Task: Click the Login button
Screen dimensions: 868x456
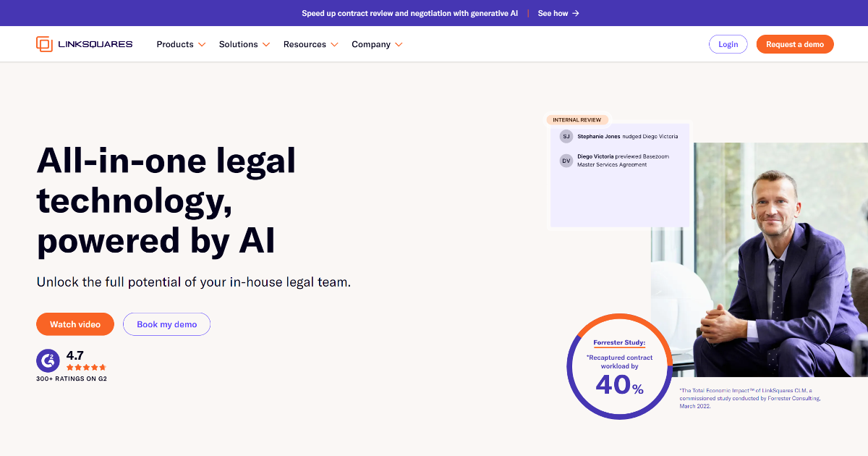Action: pos(728,44)
